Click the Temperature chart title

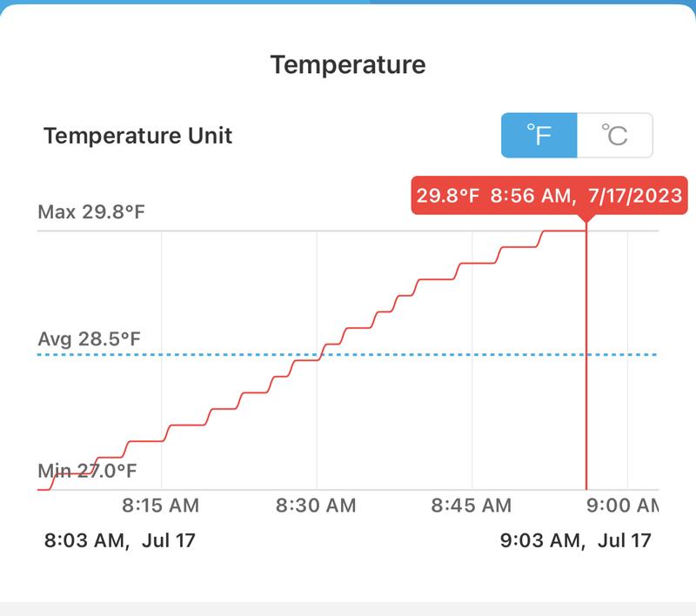tap(348, 64)
